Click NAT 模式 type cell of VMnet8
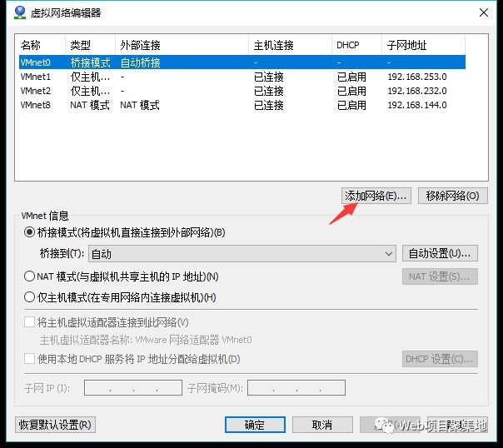 pos(90,105)
